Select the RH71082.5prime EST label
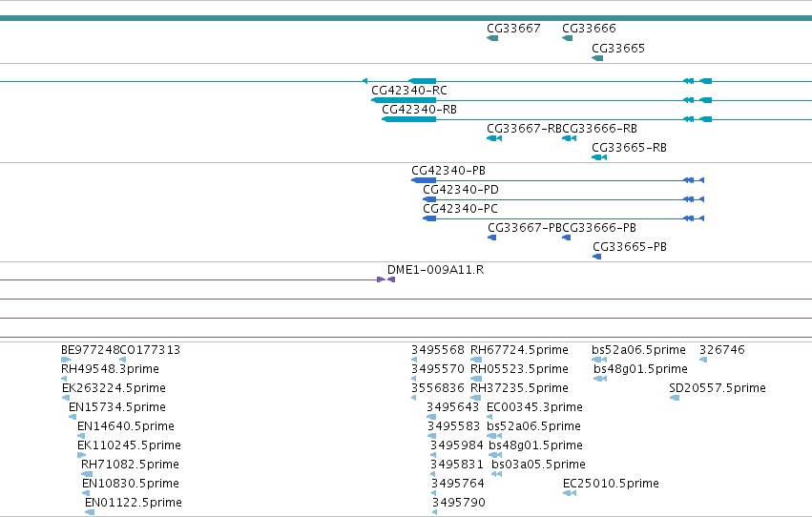This screenshot has height=517, width=812. point(130,465)
